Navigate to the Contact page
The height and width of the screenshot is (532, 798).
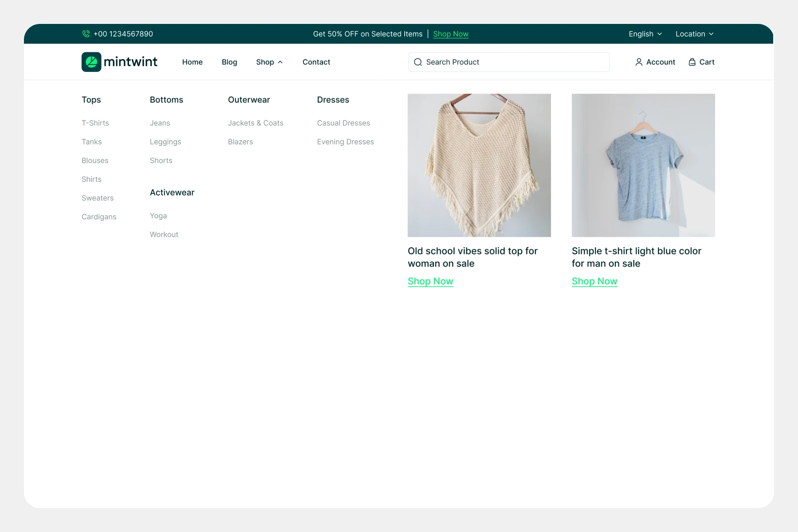[316, 62]
